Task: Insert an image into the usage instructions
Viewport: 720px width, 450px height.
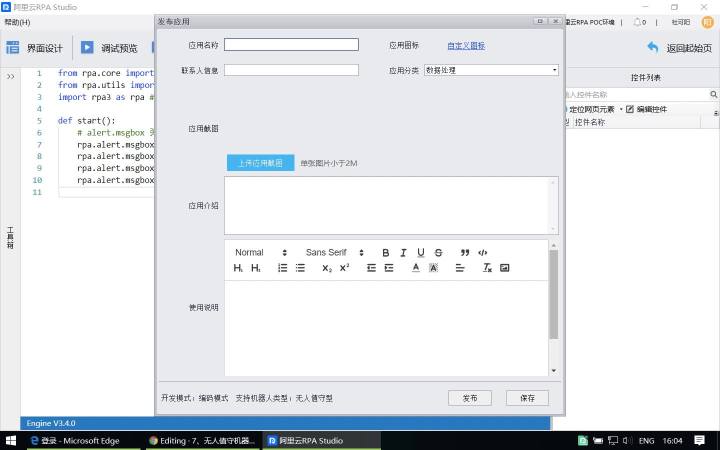Action: point(505,268)
